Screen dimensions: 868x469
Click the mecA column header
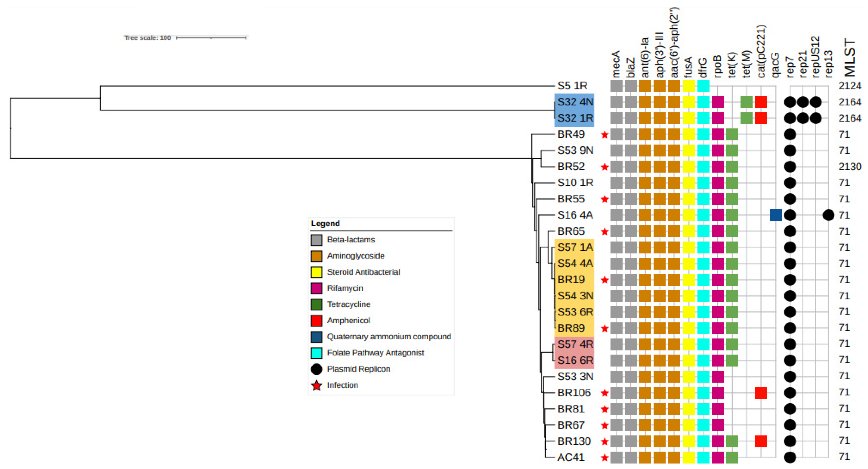coord(616,64)
